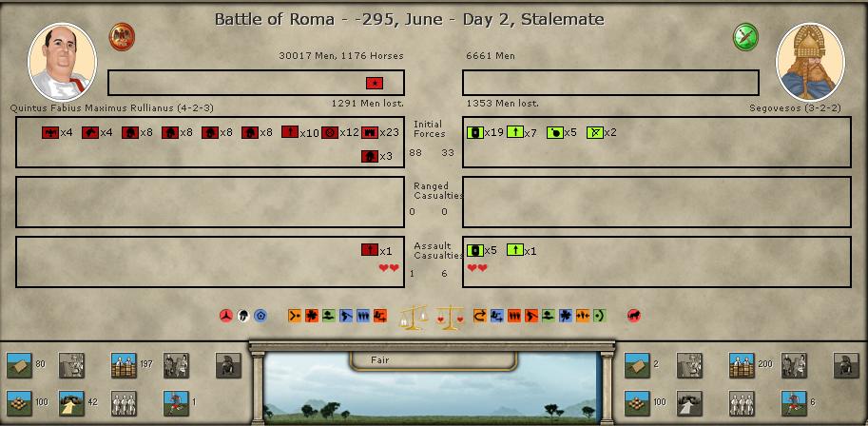The image size is (868, 426).
Task: Select the enemy unit icon marked x19
Action: (474, 133)
